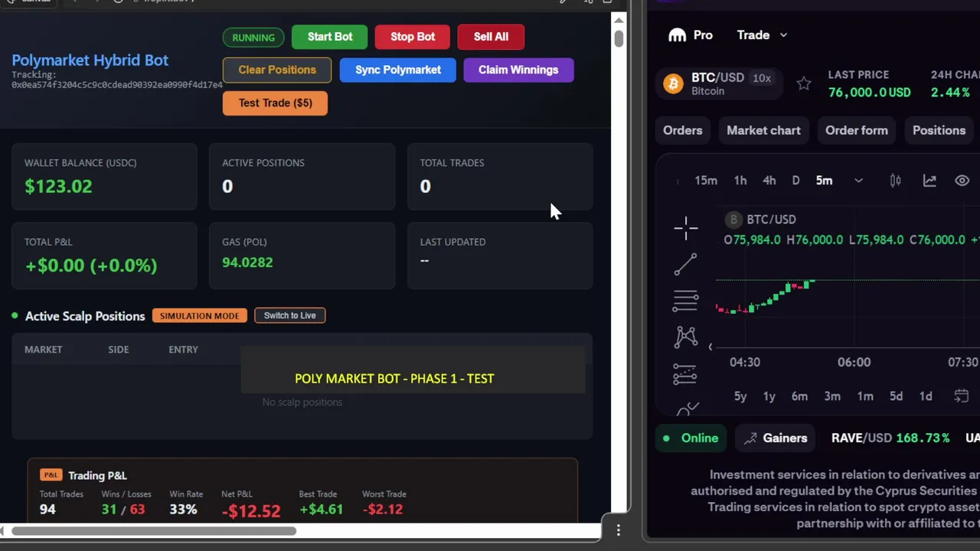Viewport: 980px width, 551px height.
Task: Select the active 5m chart interval
Action: [x=824, y=181]
